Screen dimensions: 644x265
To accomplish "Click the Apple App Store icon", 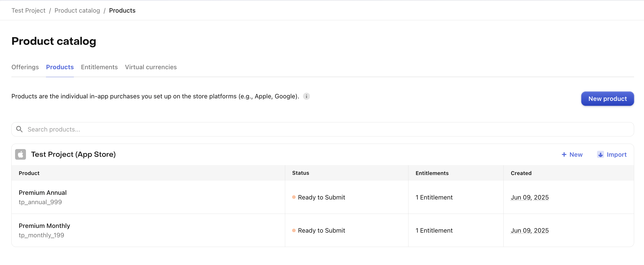I will click(21, 155).
